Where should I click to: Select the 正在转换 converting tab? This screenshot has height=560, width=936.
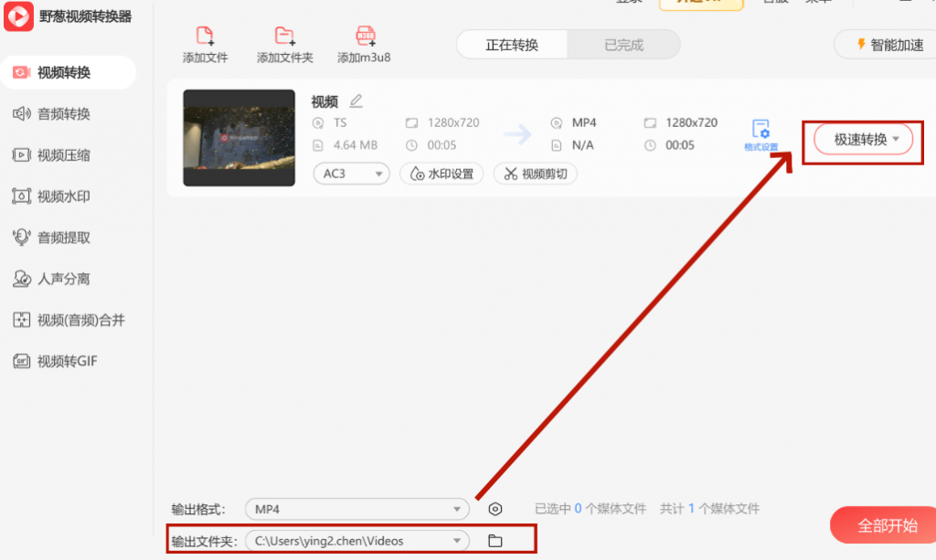[x=511, y=44]
